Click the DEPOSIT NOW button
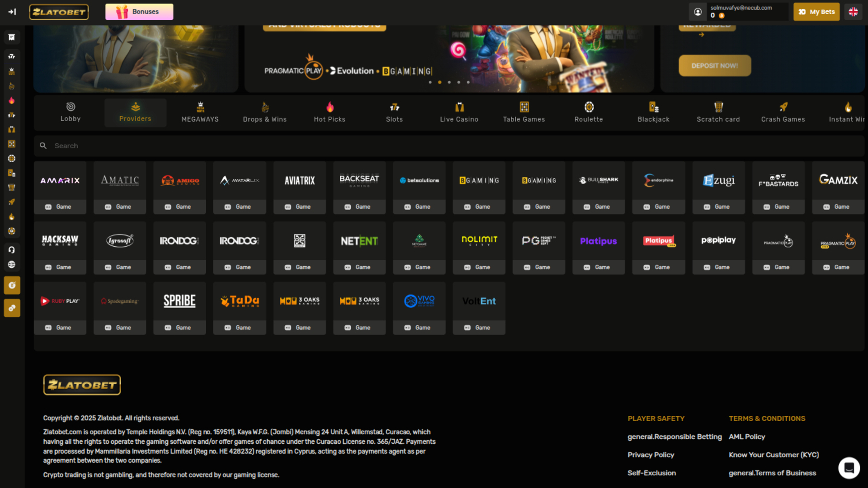The height and width of the screenshot is (488, 868). click(x=714, y=65)
